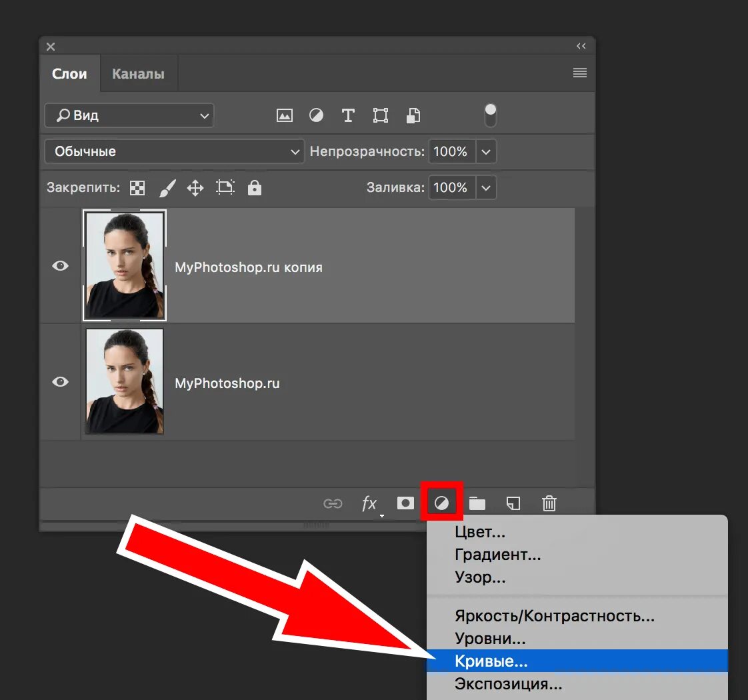Close the Layers panel with X

pyautogui.click(x=51, y=47)
